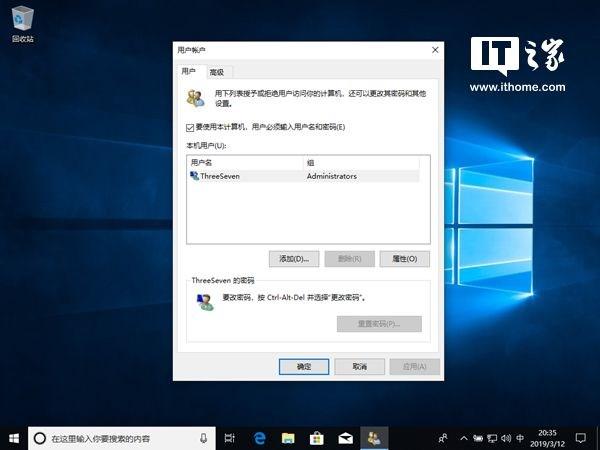Click the clock showing 20:35
600x450 pixels.
(x=547, y=433)
